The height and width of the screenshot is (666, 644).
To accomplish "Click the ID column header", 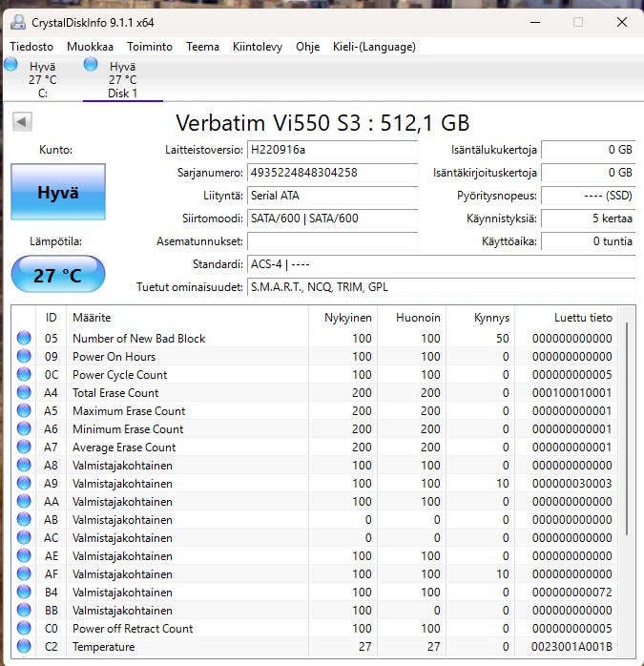I will click(x=51, y=318).
